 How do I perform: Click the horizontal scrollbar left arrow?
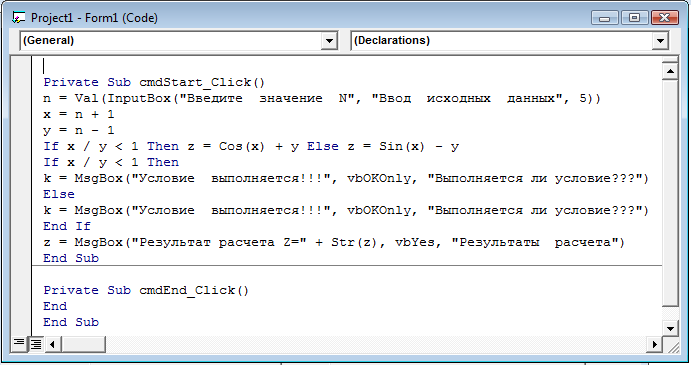[52, 344]
